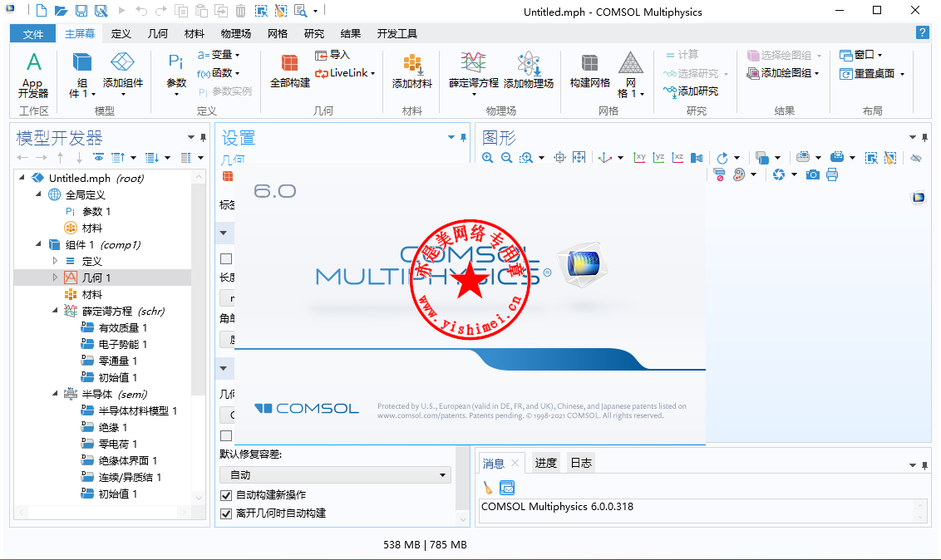Click 添加研究 in the ribbon
This screenshot has height=560, width=941.
691,91
